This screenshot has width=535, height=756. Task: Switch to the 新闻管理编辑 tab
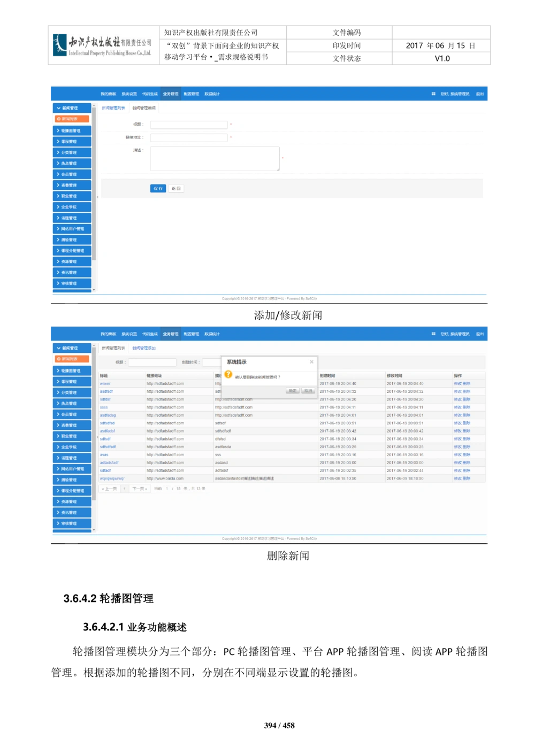(144, 108)
